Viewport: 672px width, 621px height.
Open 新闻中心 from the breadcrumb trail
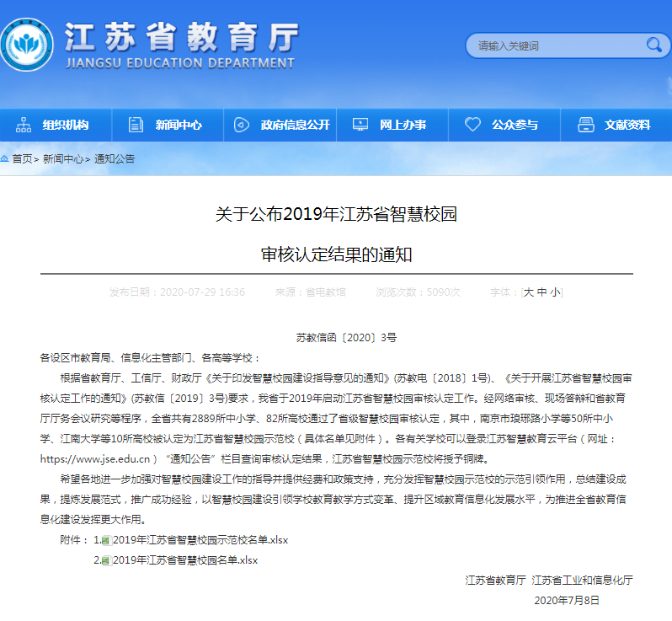click(63, 158)
